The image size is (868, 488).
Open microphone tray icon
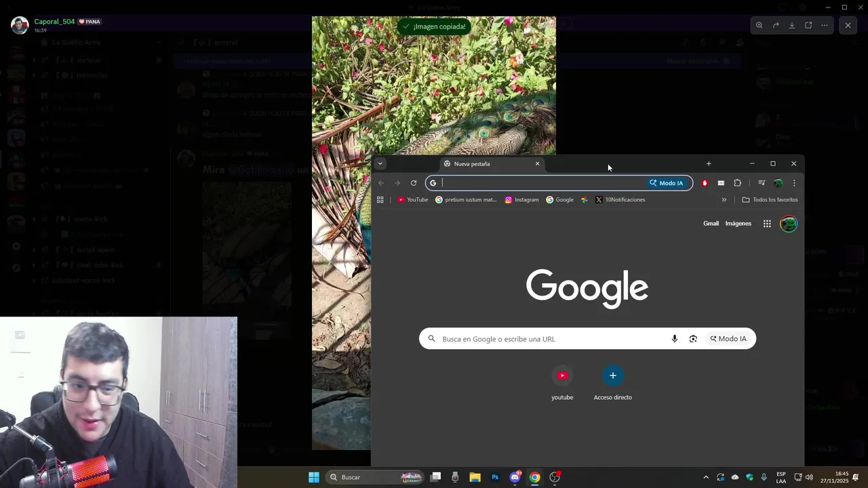tap(764, 477)
